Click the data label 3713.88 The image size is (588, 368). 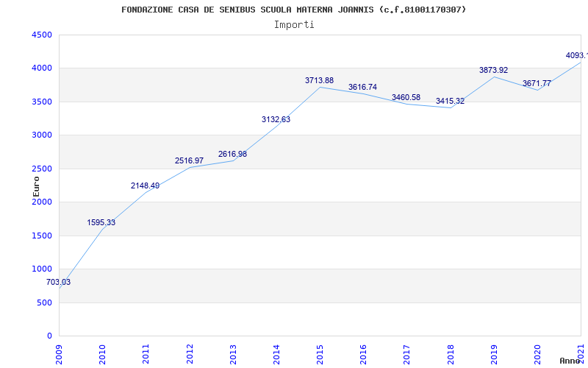[x=319, y=80]
